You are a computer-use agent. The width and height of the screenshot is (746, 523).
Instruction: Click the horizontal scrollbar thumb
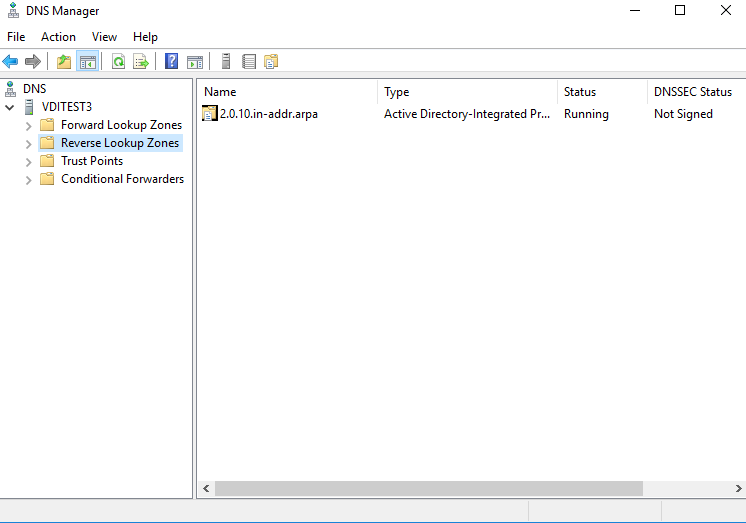tap(429, 488)
